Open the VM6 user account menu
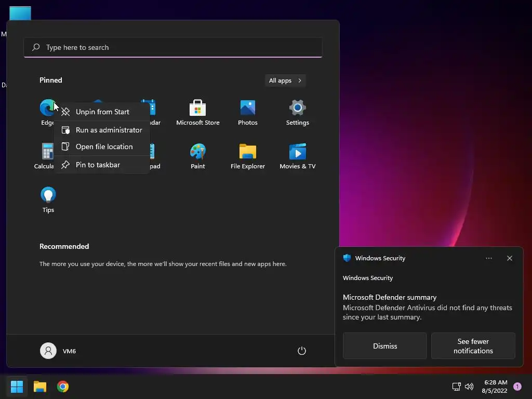The height and width of the screenshot is (399, 532). coord(58,351)
